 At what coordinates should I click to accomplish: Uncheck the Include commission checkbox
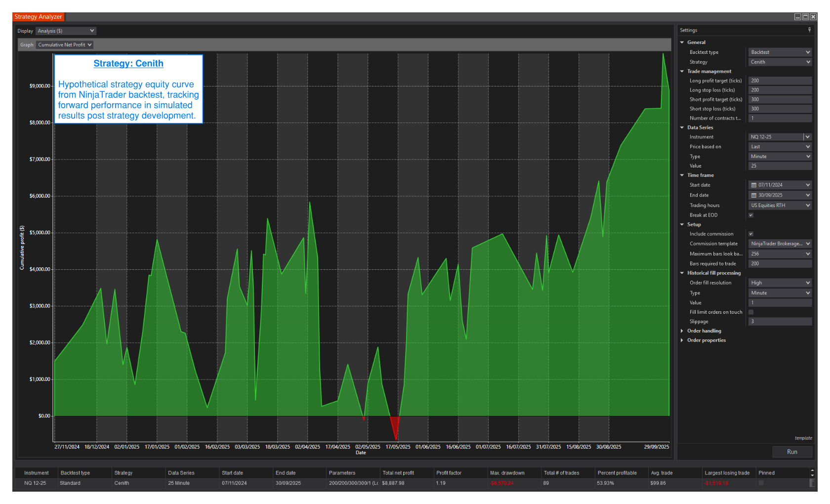point(751,234)
